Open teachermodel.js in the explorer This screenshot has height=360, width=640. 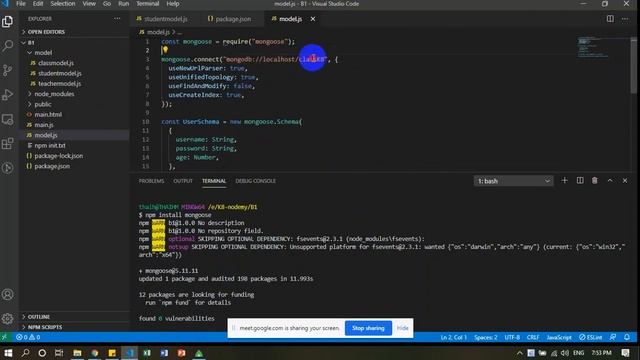click(60, 84)
